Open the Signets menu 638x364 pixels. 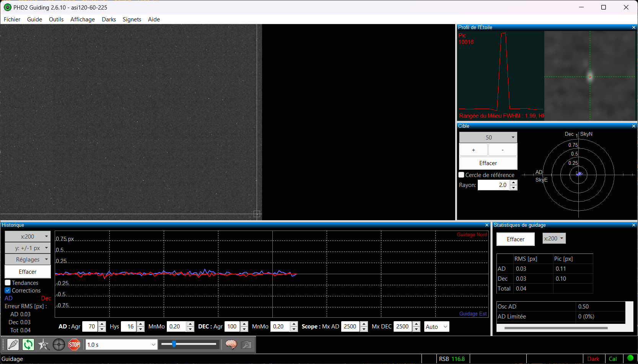coord(132,19)
